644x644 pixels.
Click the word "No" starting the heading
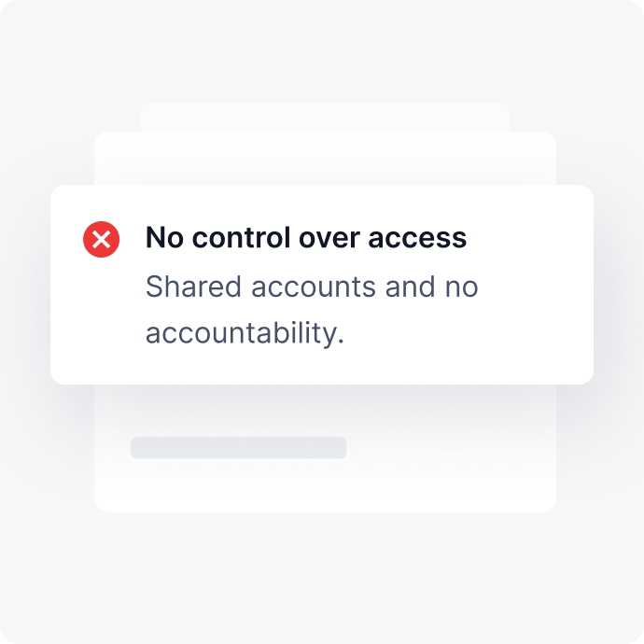click(x=164, y=238)
